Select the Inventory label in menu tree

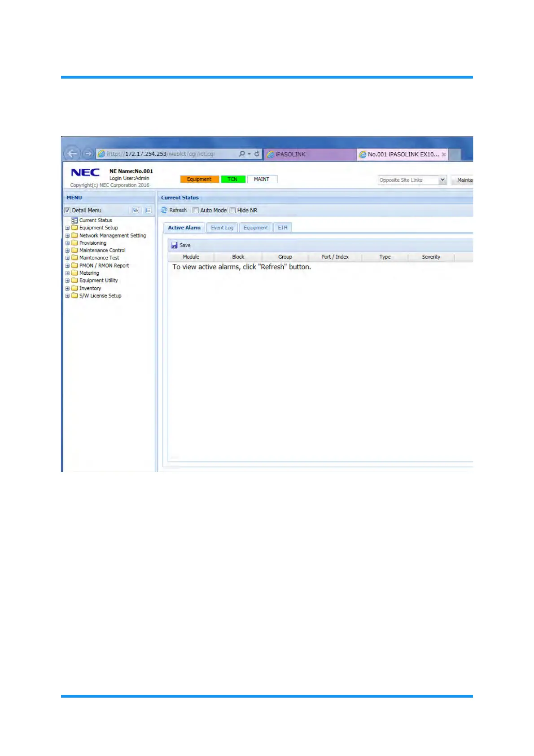(x=90, y=289)
